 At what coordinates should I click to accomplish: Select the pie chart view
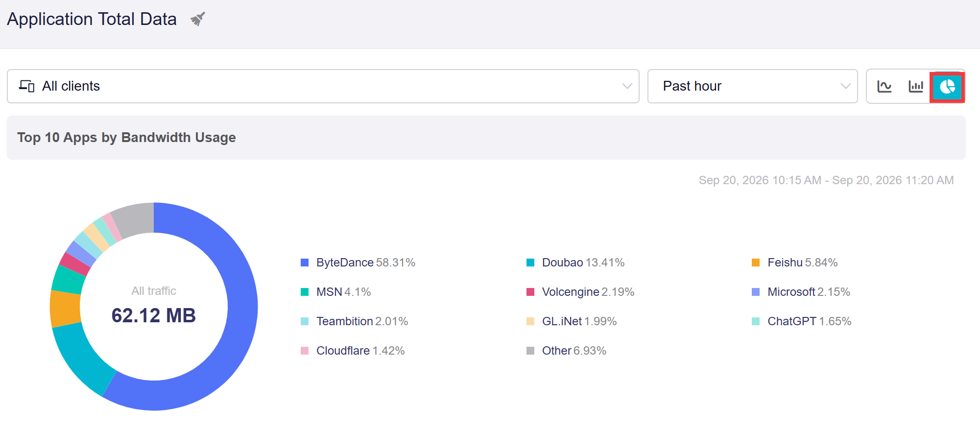(947, 87)
